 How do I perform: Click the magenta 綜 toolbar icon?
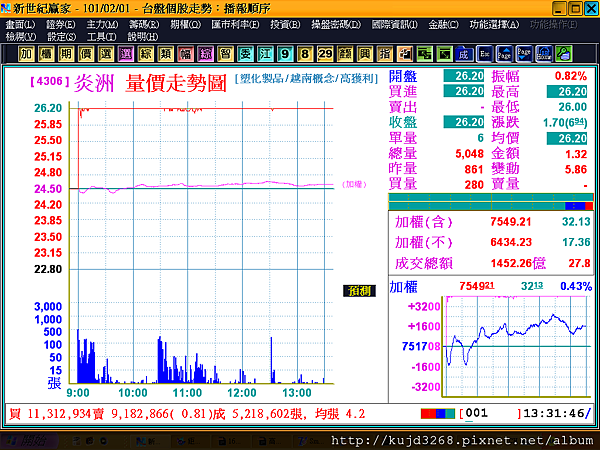pyautogui.click(x=205, y=54)
